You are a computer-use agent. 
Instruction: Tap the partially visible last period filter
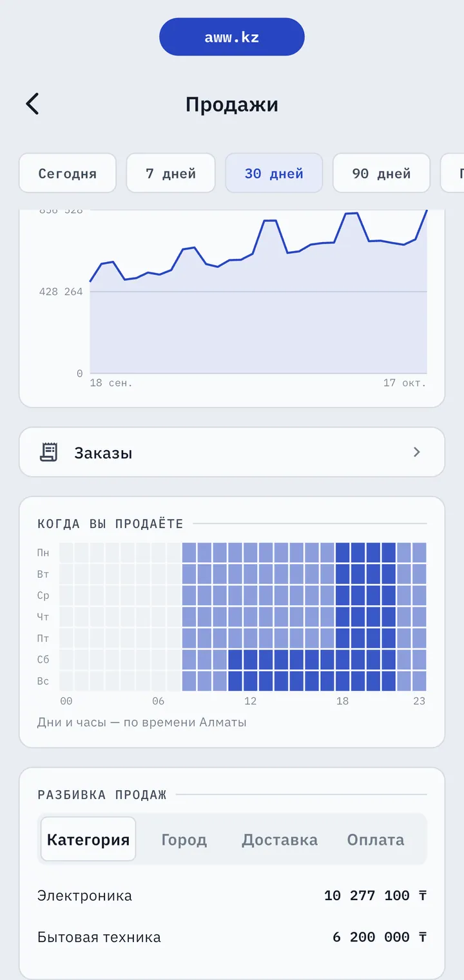click(x=452, y=173)
